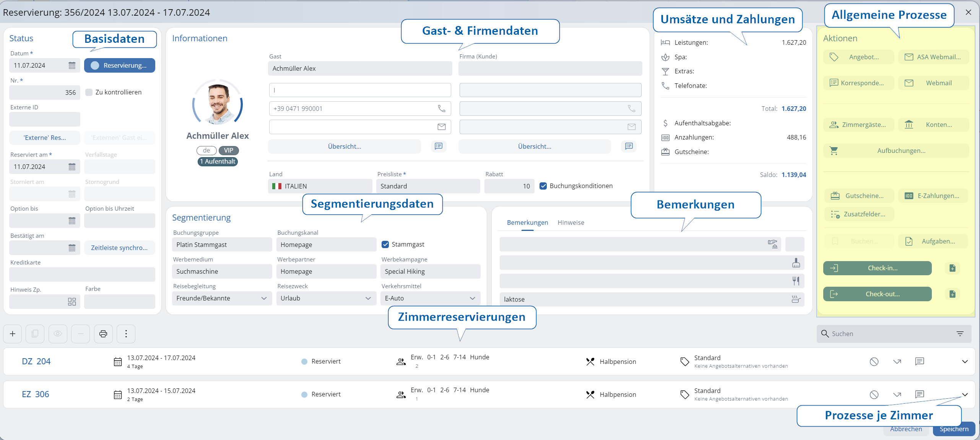Viewport: 980px width, 440px height.
Task: Click the cancel icon on DZ 204 row
Action: (874, 362)
